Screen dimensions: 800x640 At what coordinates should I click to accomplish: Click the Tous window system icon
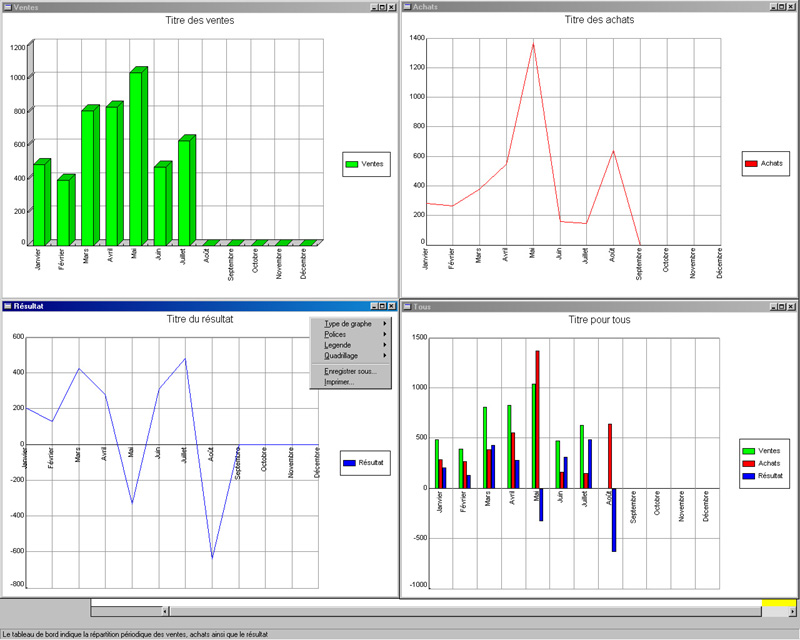[x=406, y=305]
